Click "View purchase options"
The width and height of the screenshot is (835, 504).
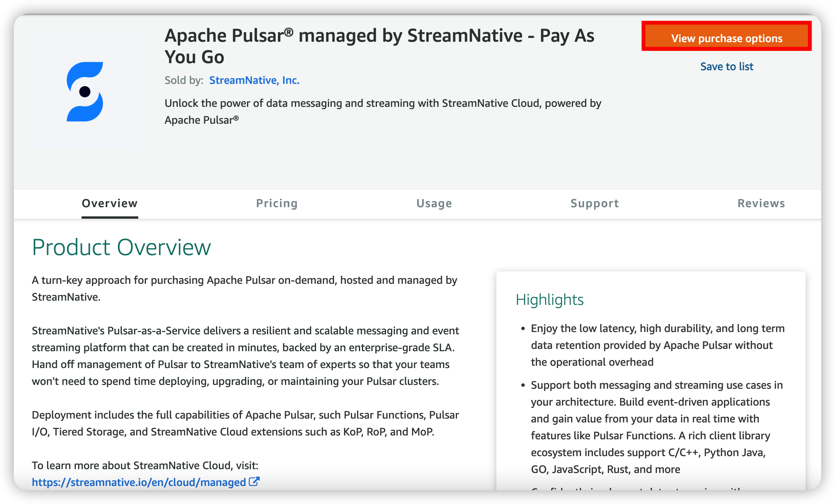(727, 38)
